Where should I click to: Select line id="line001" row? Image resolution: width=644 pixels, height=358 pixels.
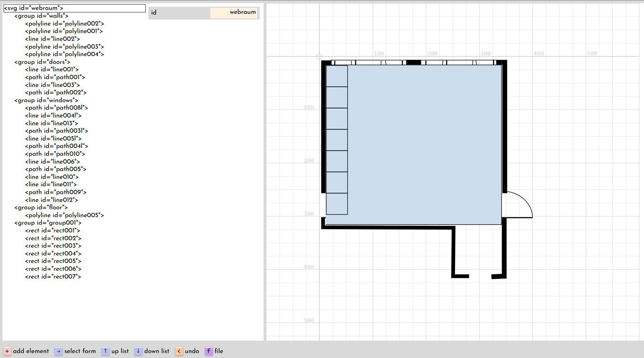52,70
